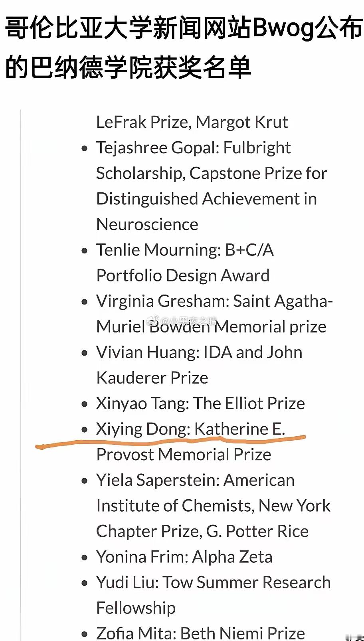Click the Provost Memorial Prize text

(x=184, y=455)
